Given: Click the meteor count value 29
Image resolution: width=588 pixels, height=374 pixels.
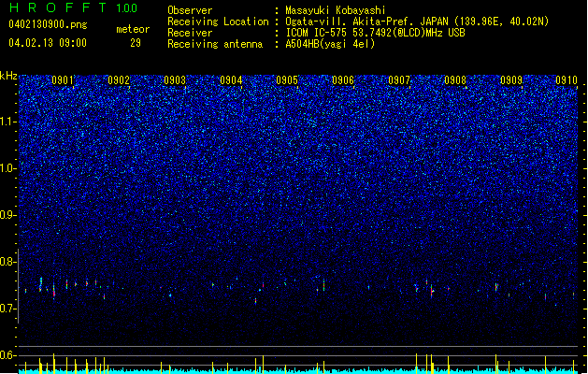Looking at the screenshot, I should 136,43.
